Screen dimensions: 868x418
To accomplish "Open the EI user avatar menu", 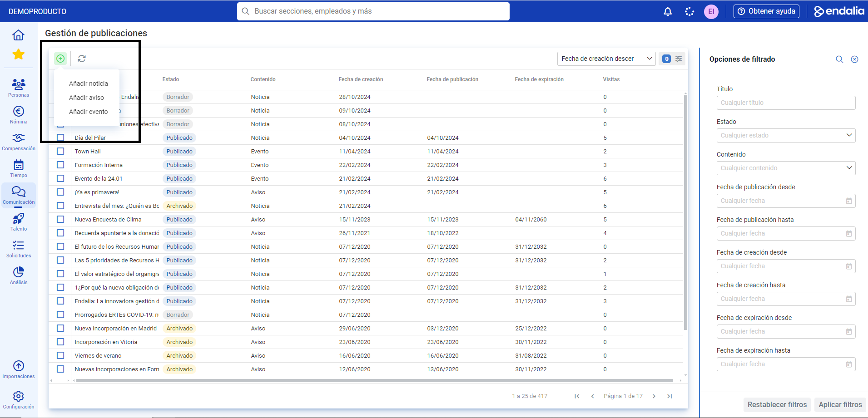I will click(x=711, y=11).
